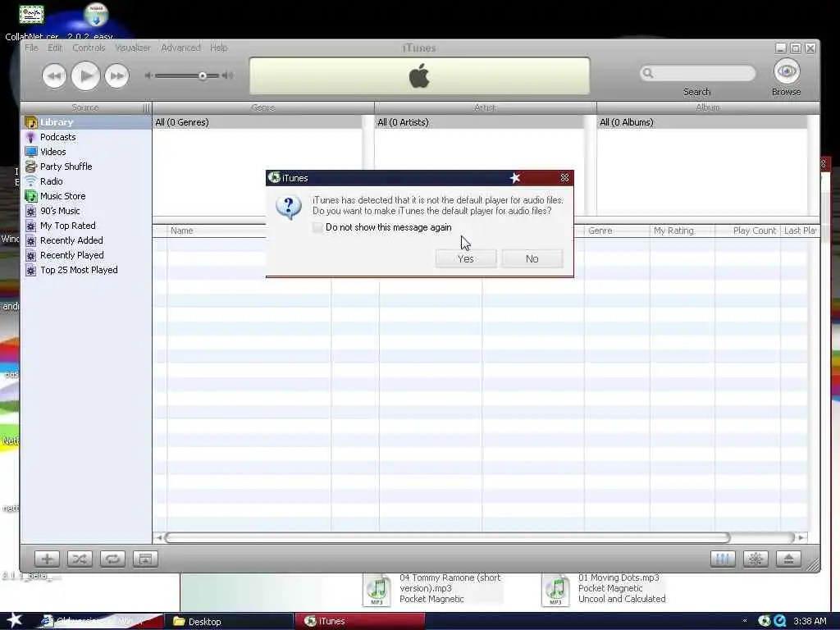Turn on the visualizer button

pyautogui.click(x=756, y=559)
